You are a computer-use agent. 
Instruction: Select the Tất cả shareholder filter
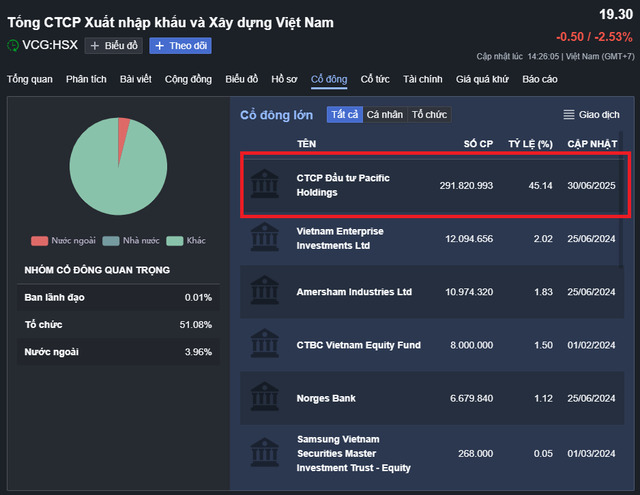coord(344,115)
